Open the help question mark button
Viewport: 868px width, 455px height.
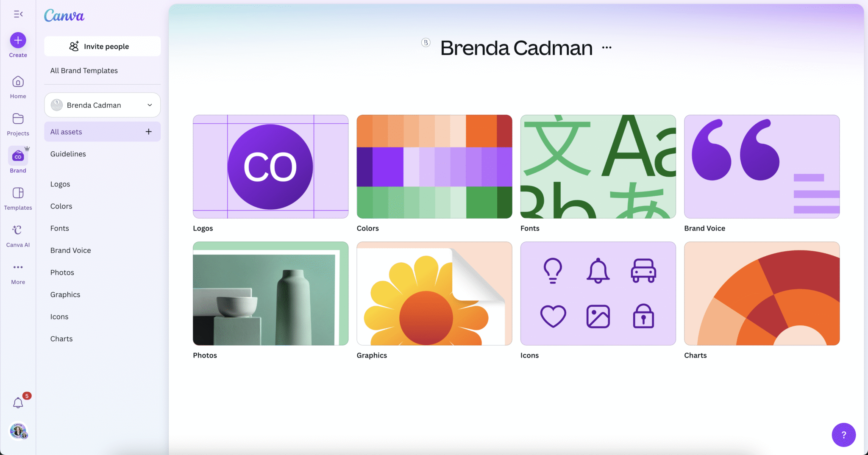point(843,435)
